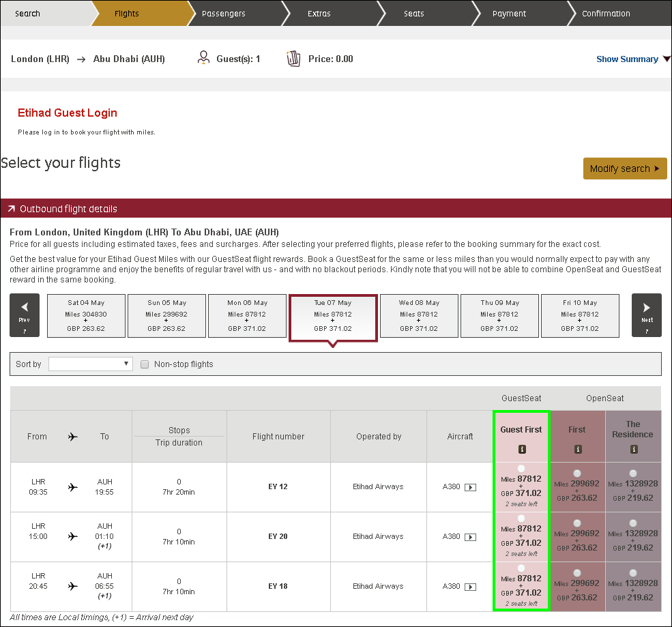Click Modify search button
Viewport: 672px width, 627px height.
coord(625,169)
